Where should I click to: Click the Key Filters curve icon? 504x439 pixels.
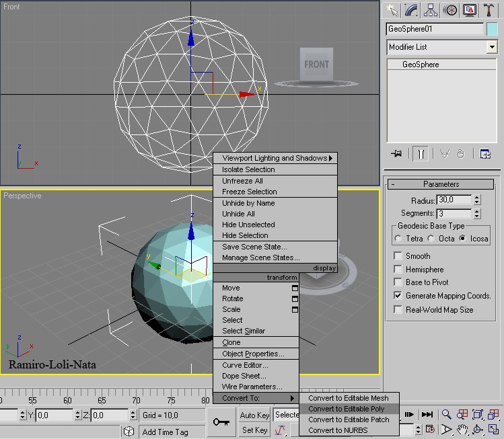coord(280,430)
